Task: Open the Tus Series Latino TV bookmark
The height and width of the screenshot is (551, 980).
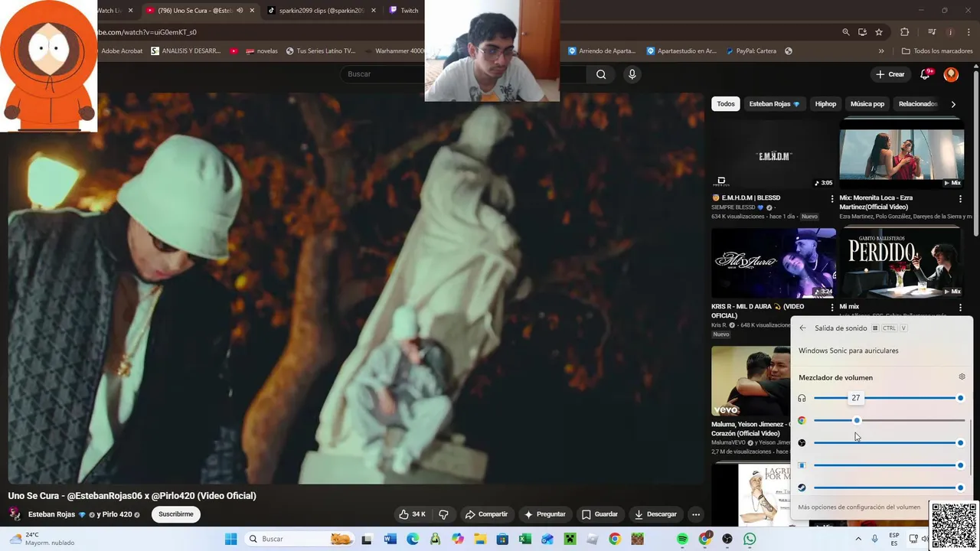Action: point(321,51)
